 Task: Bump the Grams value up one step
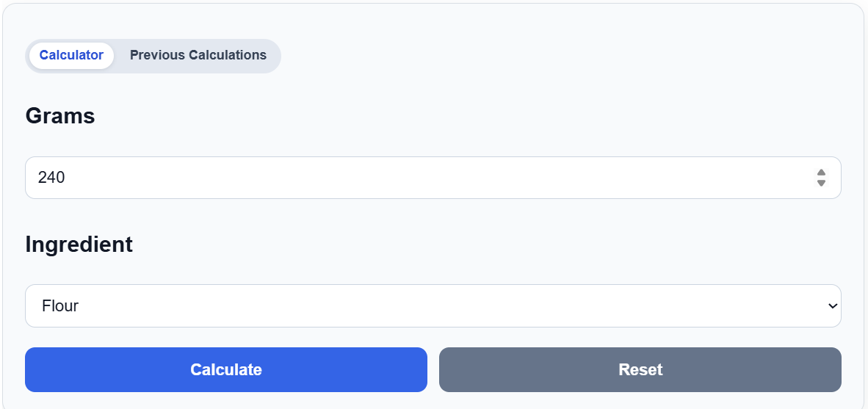point(821,173)
